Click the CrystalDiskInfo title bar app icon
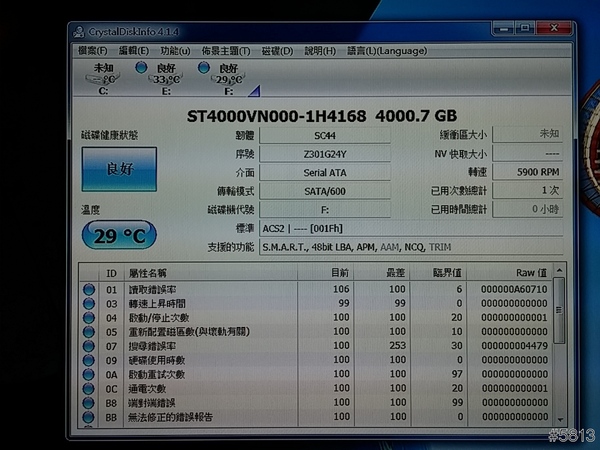Image resolution: width=600 pixels, height=450 pixels. tap(79, 31)
